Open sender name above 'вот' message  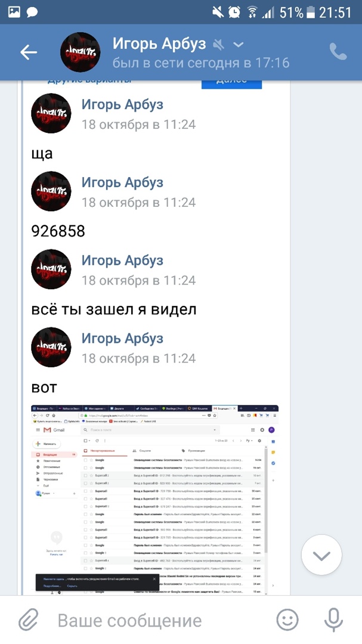[x=122, y=339]
